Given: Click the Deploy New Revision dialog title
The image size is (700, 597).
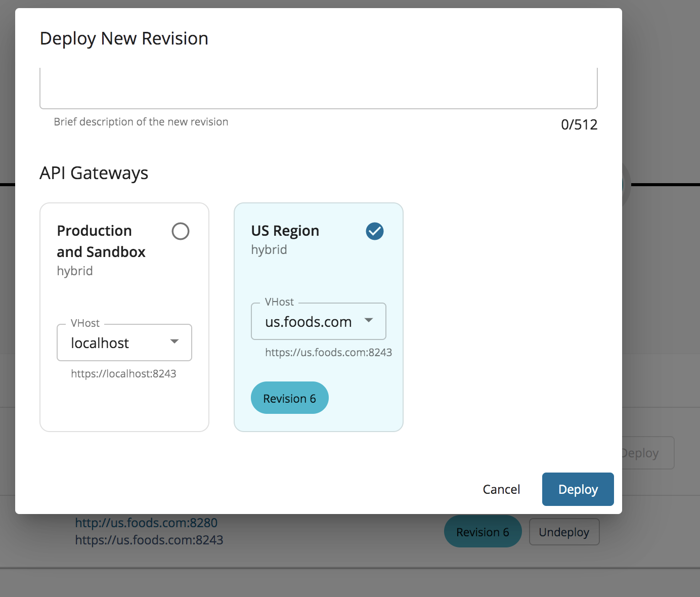Looking at the screenshot, I should (x=124, y=38).
